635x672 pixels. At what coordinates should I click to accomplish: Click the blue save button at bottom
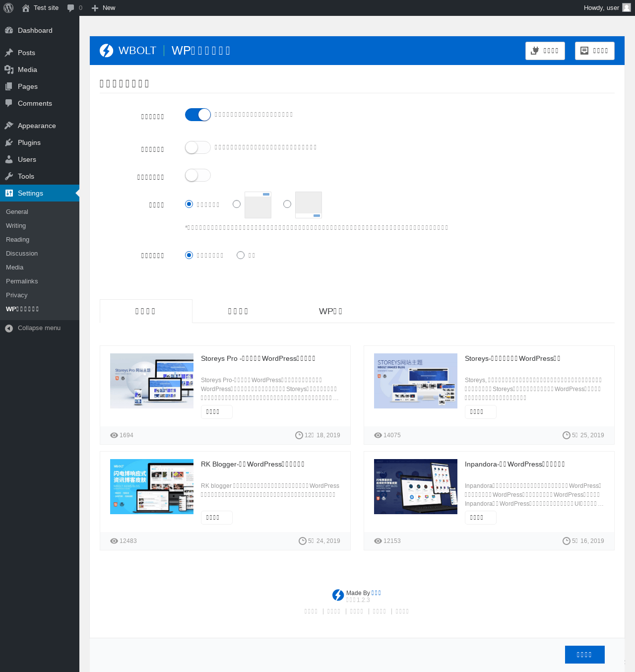(585, 655)
